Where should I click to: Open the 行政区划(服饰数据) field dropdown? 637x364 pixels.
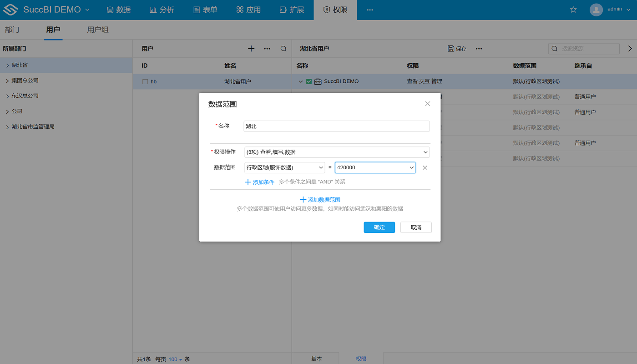(x=284, y=167)
